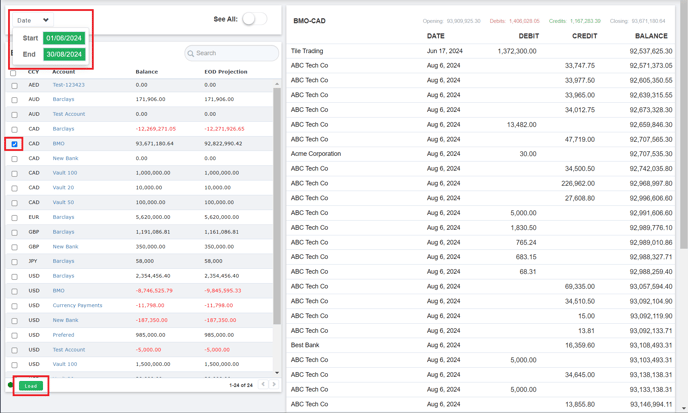Viewport: 688px width, 413px height.
Task: Uncheck the CAD BMO account checkbox
Action: (x=14, y=144)
